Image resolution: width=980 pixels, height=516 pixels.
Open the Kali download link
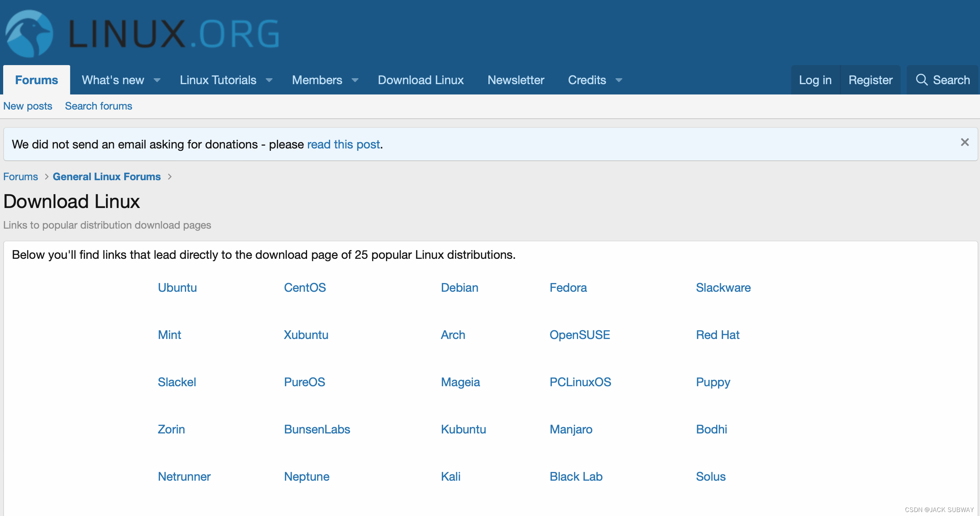(451, 477)
